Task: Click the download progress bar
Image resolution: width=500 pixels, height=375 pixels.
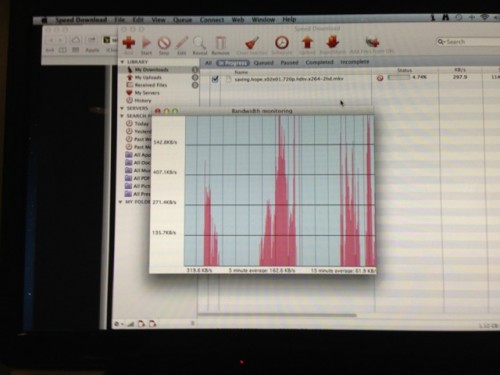Action: coord(399,77)
